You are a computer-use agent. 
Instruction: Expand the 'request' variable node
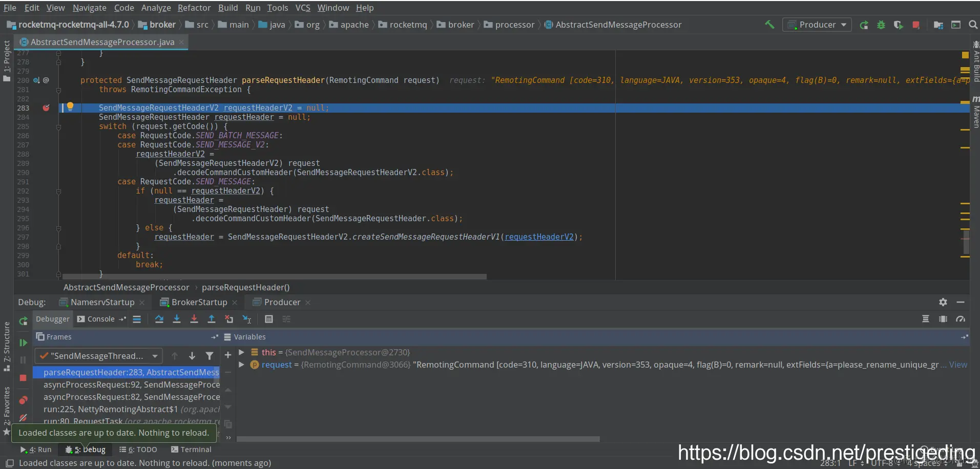click(x=241, y=365)
